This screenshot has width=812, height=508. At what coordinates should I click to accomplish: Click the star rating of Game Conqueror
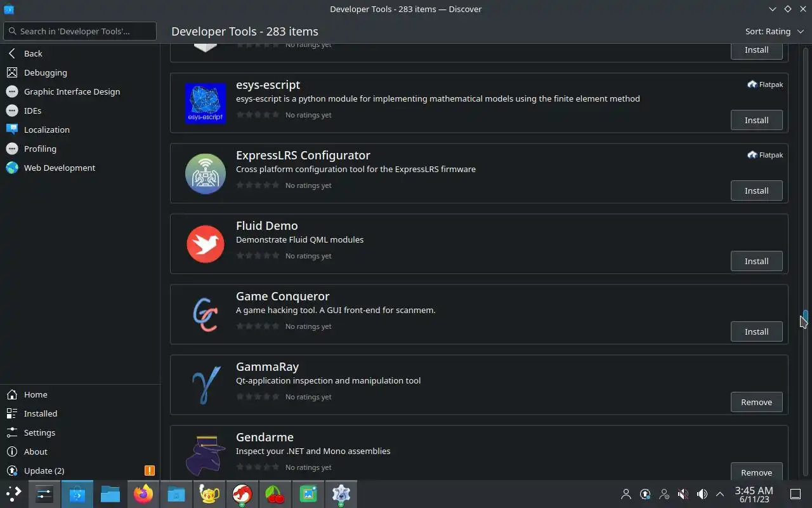tap(258, 326)
